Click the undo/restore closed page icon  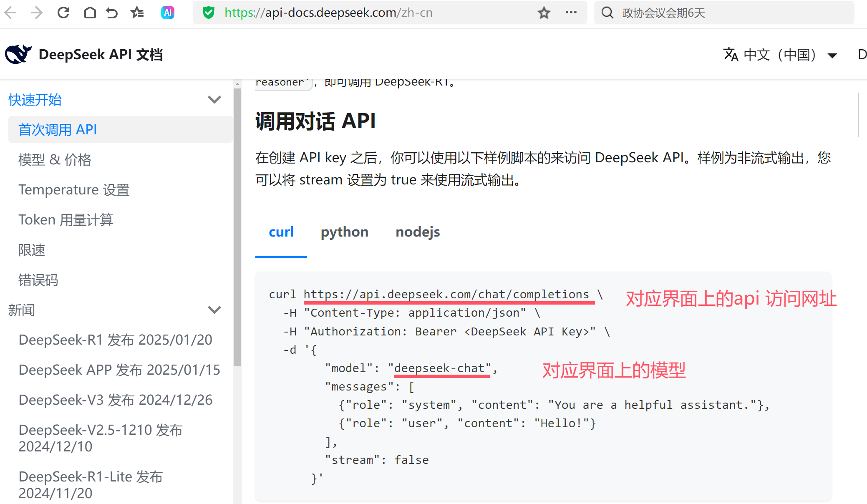pos(112,13)
